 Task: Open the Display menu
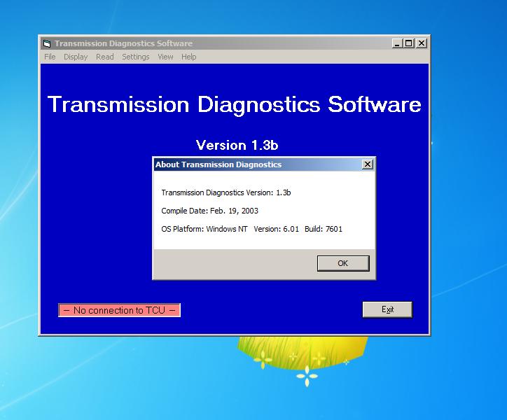[x=76, y=57]
